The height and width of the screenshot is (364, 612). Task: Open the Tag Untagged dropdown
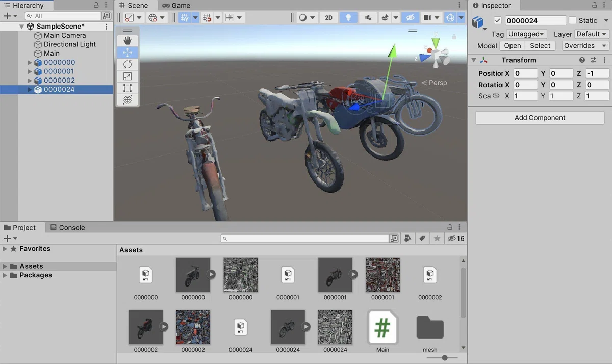[x=526, y=34]
